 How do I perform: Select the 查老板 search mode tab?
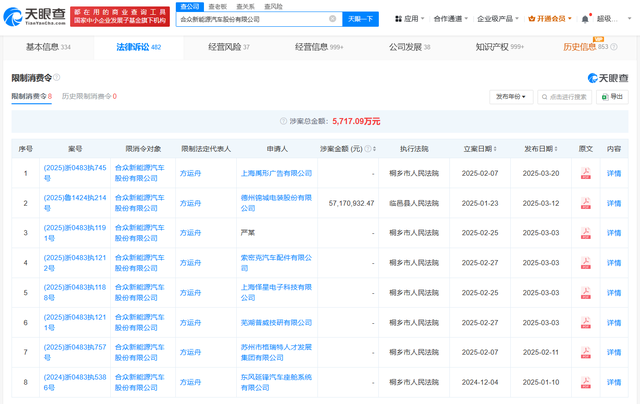[218, 7]
